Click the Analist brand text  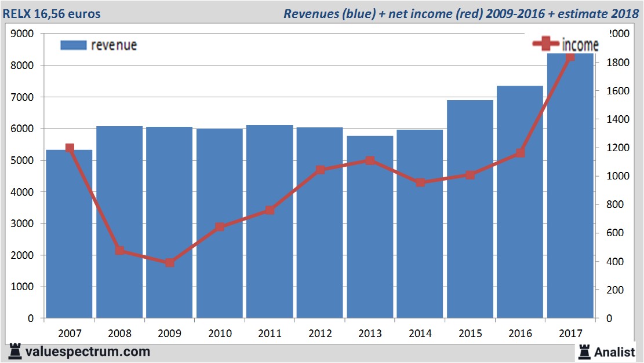pos(614,351)
